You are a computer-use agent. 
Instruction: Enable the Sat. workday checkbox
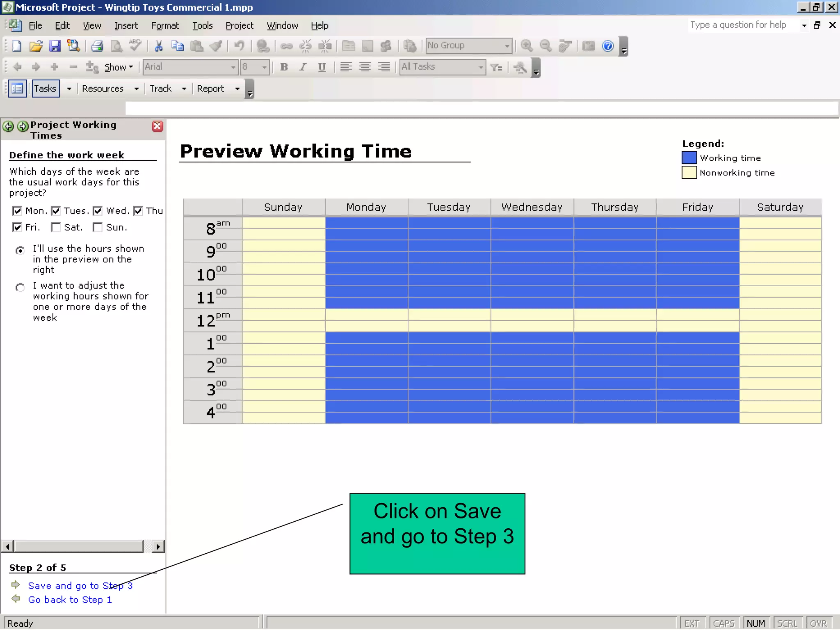tap(56, 227)
